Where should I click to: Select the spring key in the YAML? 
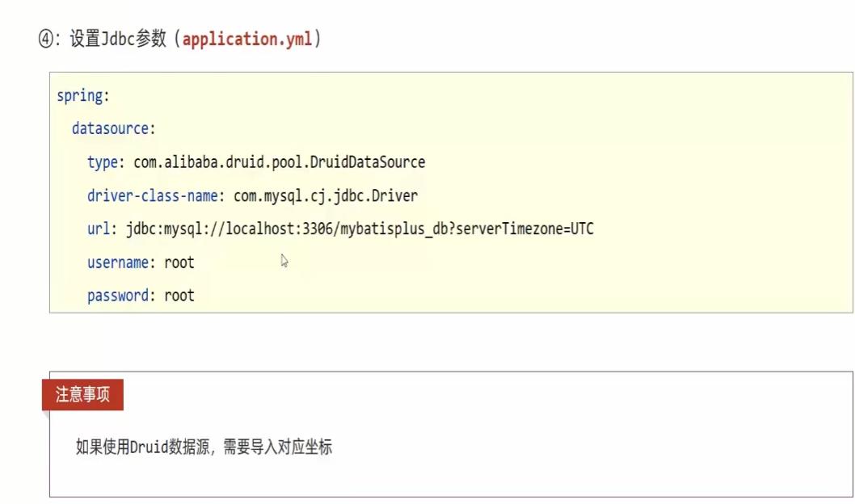coord(79,96)
